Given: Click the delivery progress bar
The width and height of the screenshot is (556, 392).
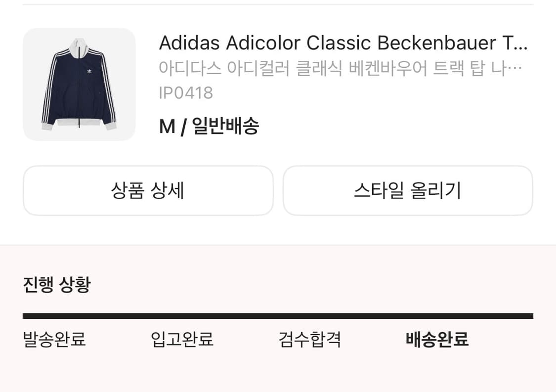Looking at the screenshot, I should pos(278,314).
